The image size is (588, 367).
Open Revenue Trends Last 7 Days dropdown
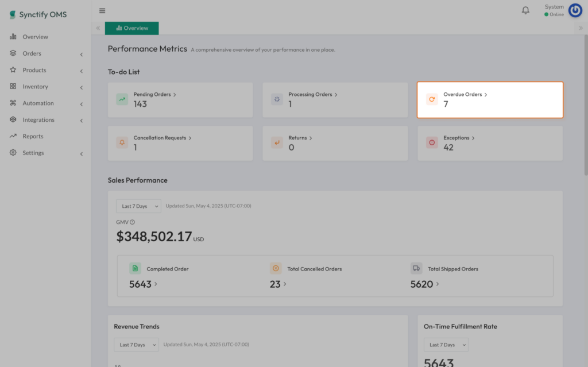136,345
